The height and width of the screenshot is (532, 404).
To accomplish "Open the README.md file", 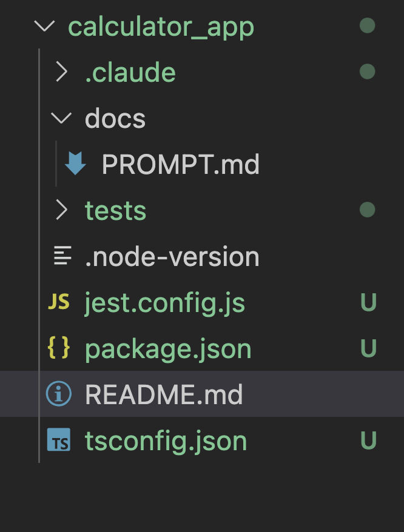I will coord(164,394).
